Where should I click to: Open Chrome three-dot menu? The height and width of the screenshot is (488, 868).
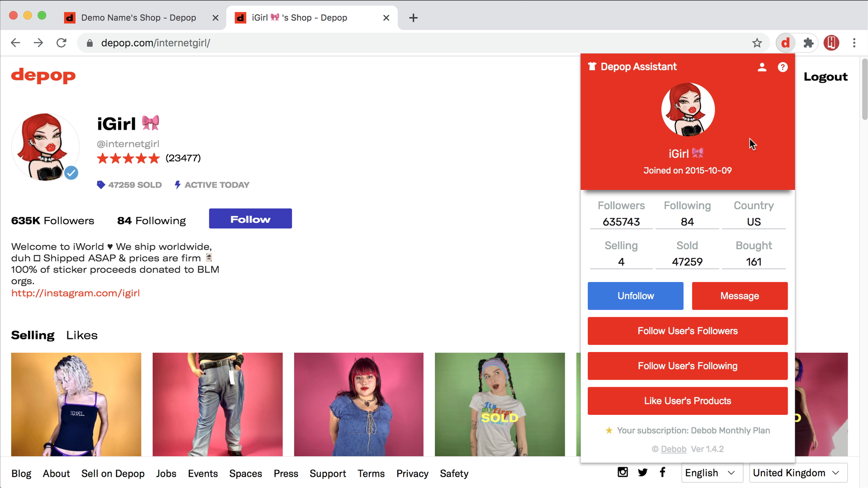coord(854,43)
